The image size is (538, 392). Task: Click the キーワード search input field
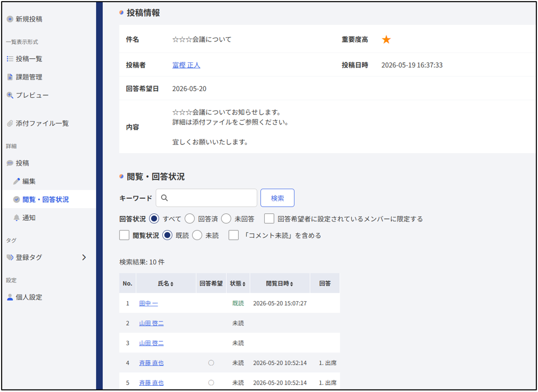206,198
